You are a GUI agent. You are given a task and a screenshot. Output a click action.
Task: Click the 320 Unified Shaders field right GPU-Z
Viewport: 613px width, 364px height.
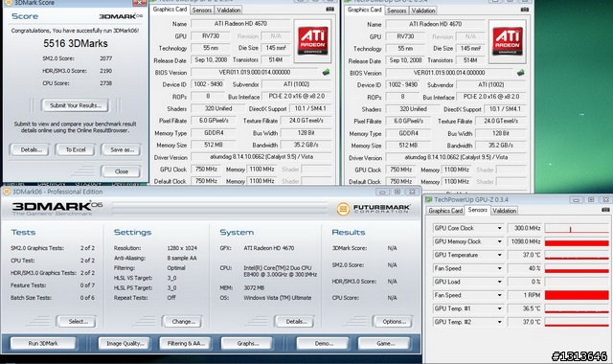click(413, 108)
